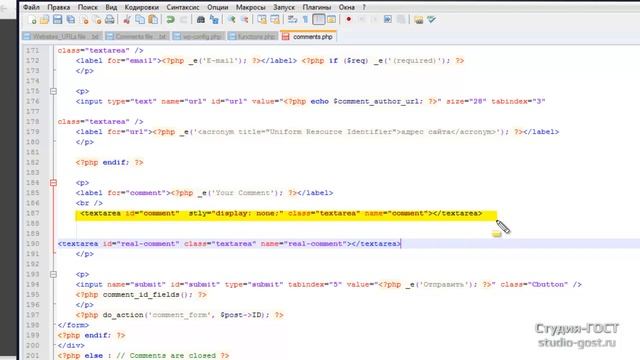640x360 pixels.
Task: Click the green checkmark plugin icon
Action: pos(431,20)
